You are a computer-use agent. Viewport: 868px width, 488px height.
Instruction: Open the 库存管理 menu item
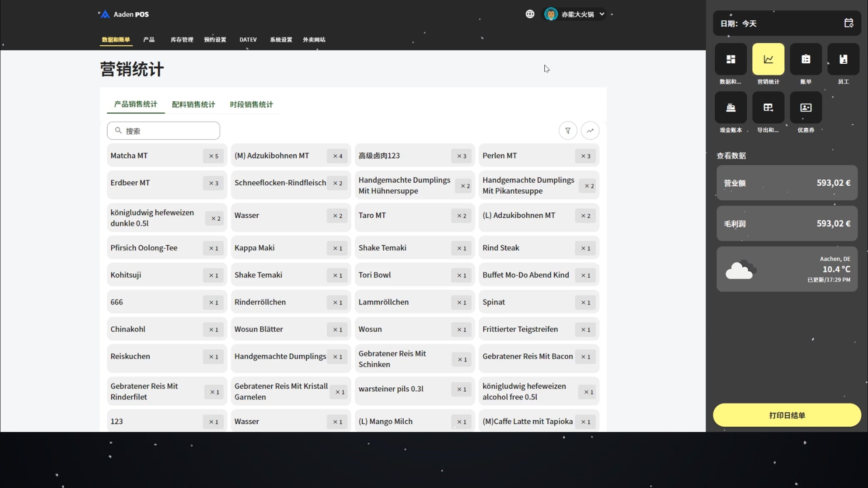click(x=182, y=40)
